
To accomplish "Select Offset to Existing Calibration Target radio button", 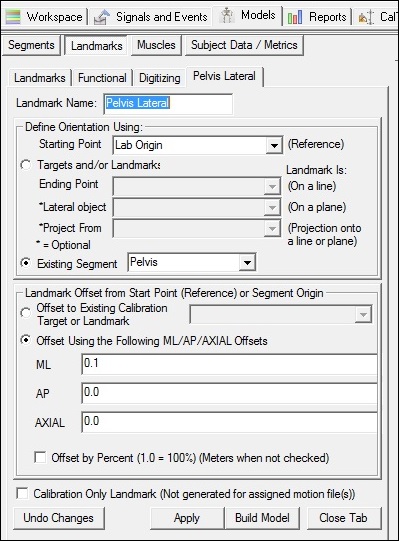I will click(x=26, y=313).
